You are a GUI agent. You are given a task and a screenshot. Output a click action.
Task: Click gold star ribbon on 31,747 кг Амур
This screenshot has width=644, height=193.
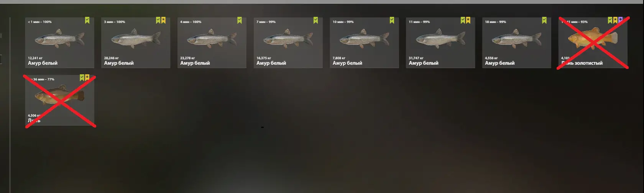click(468, 20)
